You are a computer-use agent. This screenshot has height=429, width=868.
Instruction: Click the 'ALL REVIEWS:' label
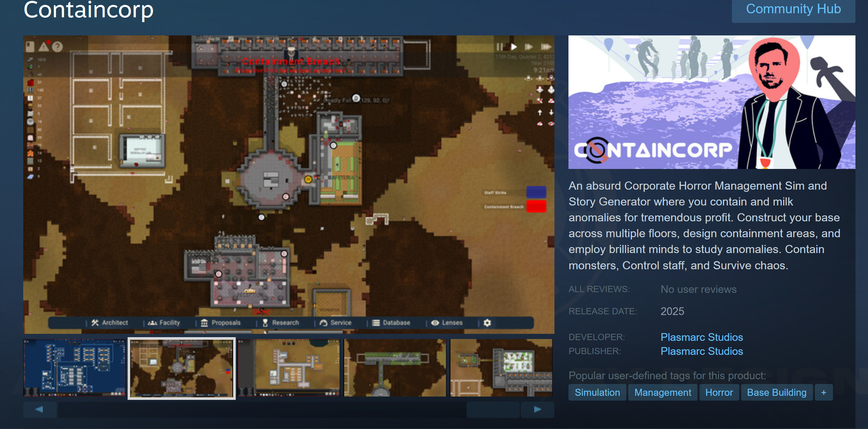pos(599,289)
